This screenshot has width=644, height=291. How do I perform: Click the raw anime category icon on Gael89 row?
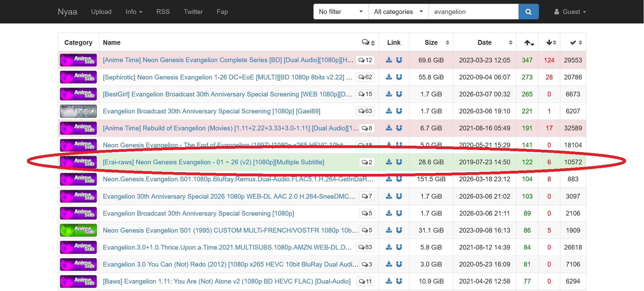[x=78, y=111]
